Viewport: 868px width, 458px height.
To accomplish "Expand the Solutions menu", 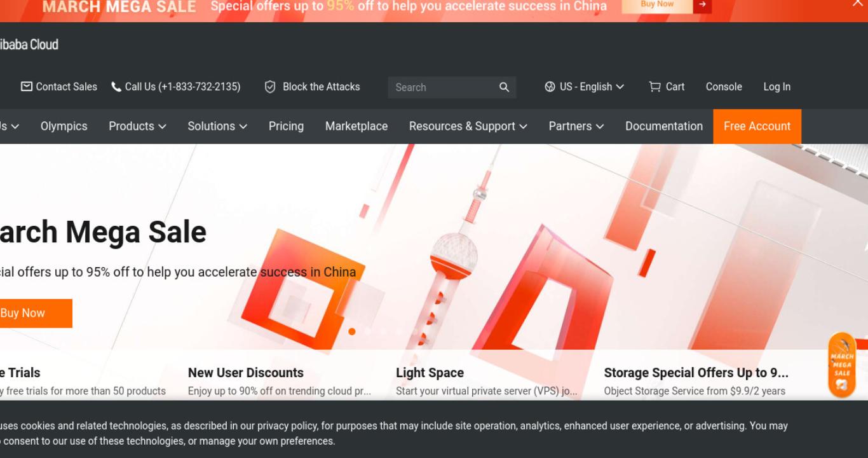I will (217, 126).
